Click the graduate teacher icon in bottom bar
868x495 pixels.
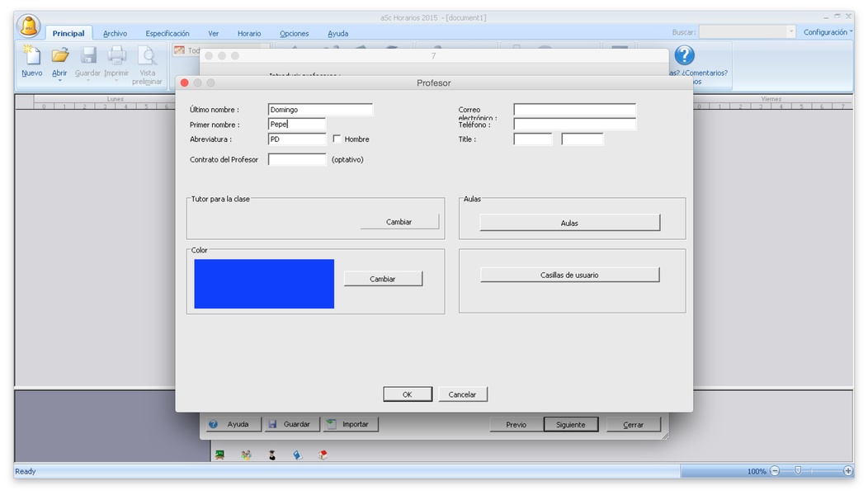point(271,455)
